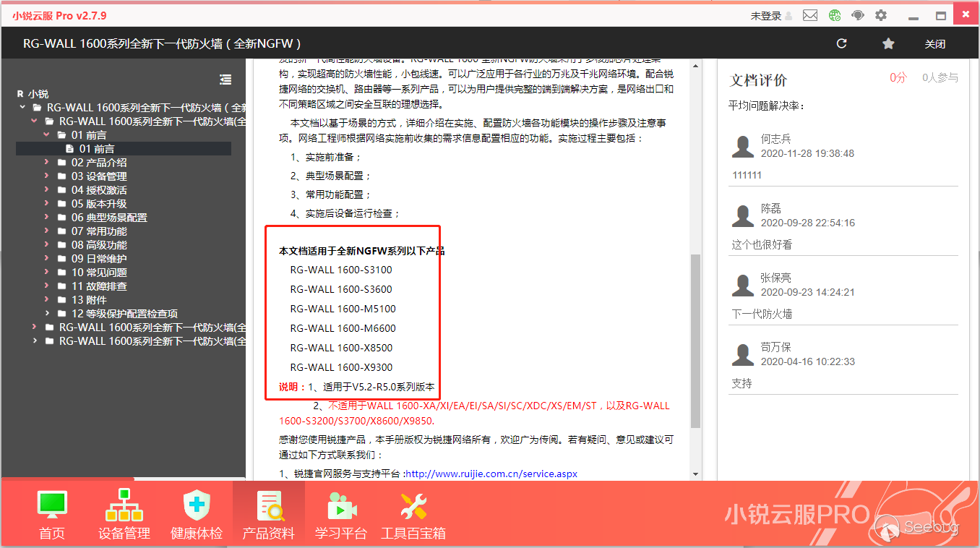The width and height of the screenshot is (980, 548).
Task: Expand the 12 等级保护配置检查项 folder arrow
Action: click(47, 314)
